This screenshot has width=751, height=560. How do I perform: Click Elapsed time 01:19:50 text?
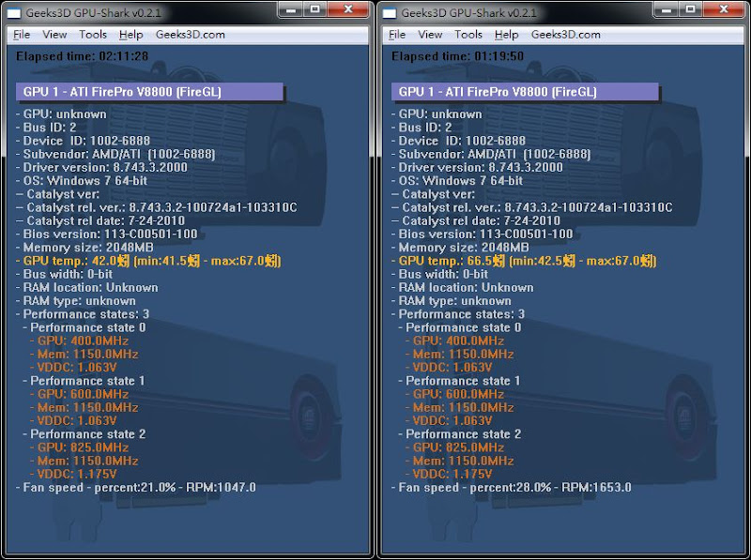[x=458, y=56]
